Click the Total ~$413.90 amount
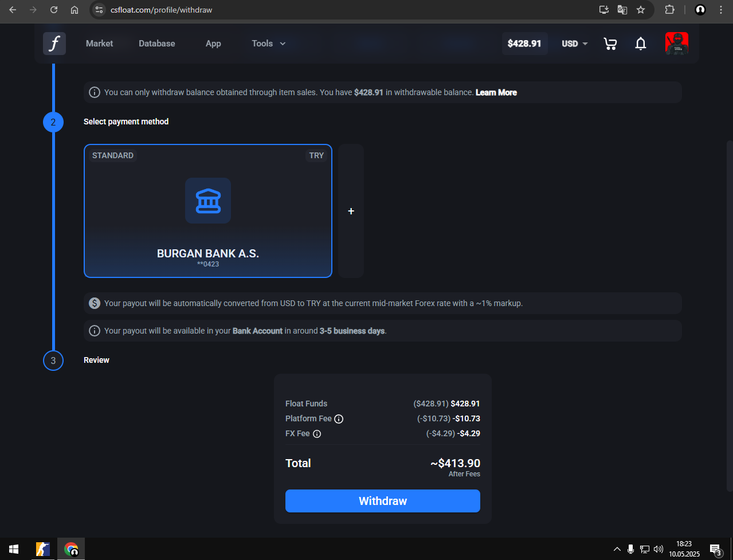 point(456,463)
